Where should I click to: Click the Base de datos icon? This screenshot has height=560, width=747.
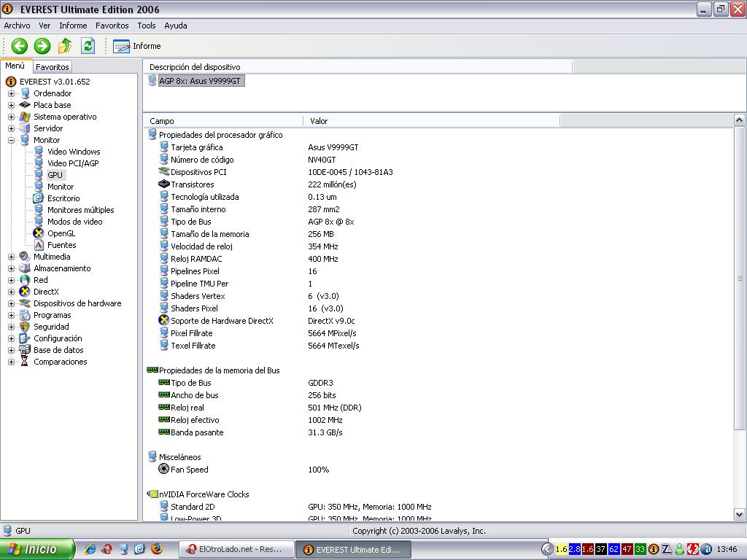click(25, 350)
